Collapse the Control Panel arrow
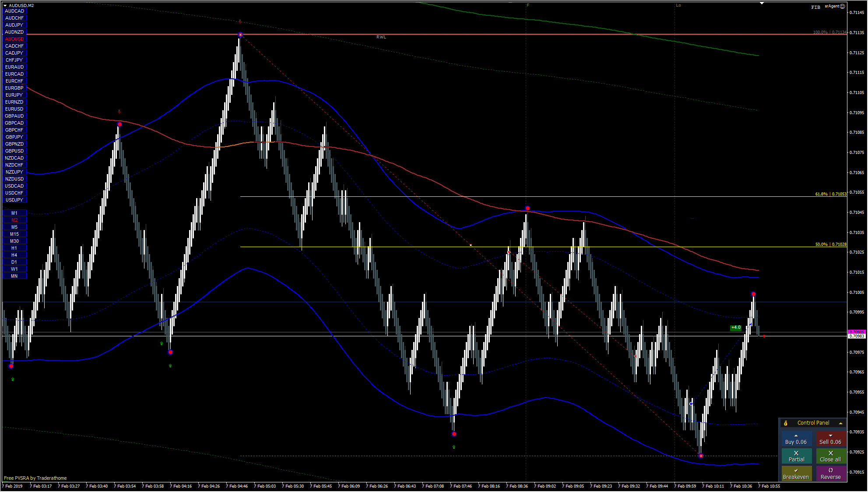Viewport: 868px width, 492px height. pyautogui.click(x=840, y=423)
